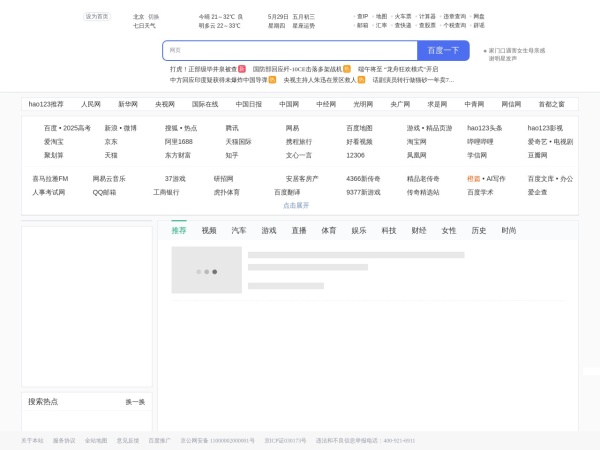Open the 百度地图 site link
This screenshot has height=450, width=600.
point(359,128)
